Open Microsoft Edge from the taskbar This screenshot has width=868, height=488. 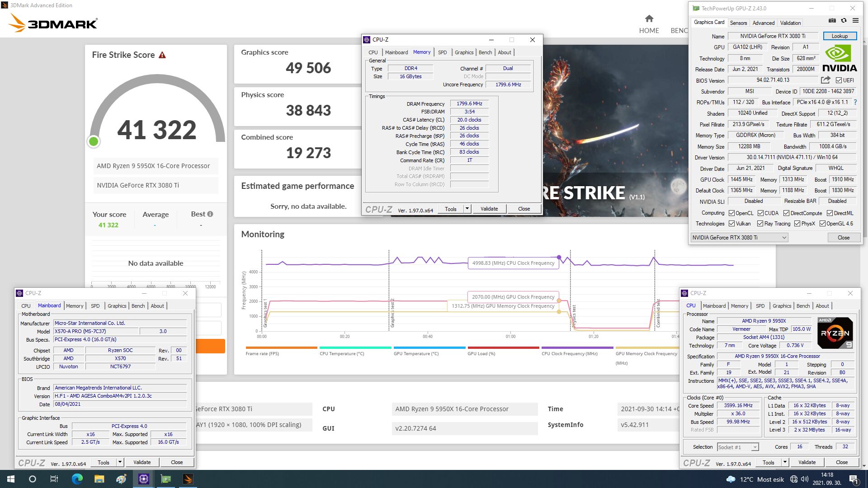[77, 479]
